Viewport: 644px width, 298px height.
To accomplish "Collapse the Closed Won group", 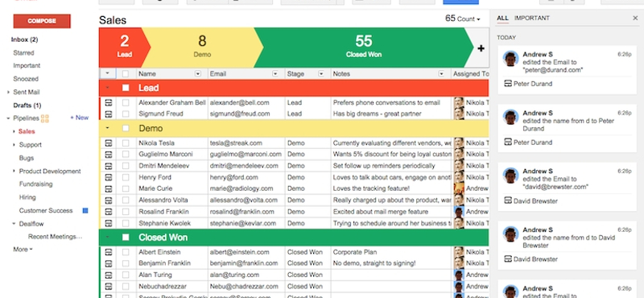I will click(108, 237).
